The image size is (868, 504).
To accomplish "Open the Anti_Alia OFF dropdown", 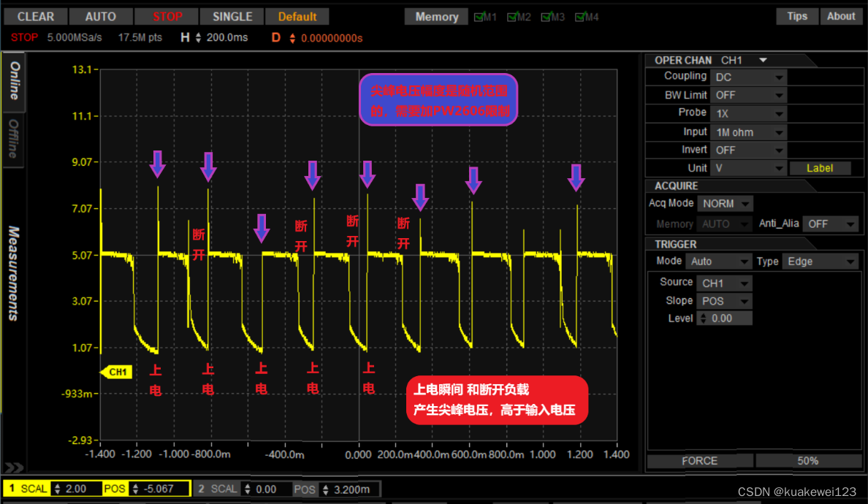I will coord(830,224).
